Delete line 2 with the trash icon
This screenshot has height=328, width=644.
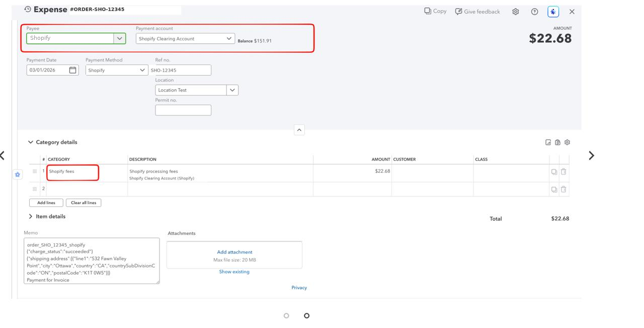(x=563, y=189)
